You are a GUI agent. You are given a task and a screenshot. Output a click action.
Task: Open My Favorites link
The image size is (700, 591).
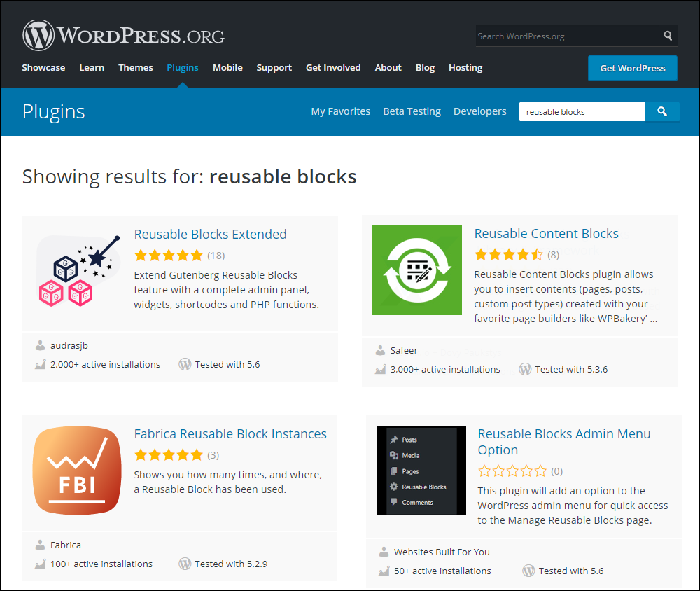coord(341,111)
